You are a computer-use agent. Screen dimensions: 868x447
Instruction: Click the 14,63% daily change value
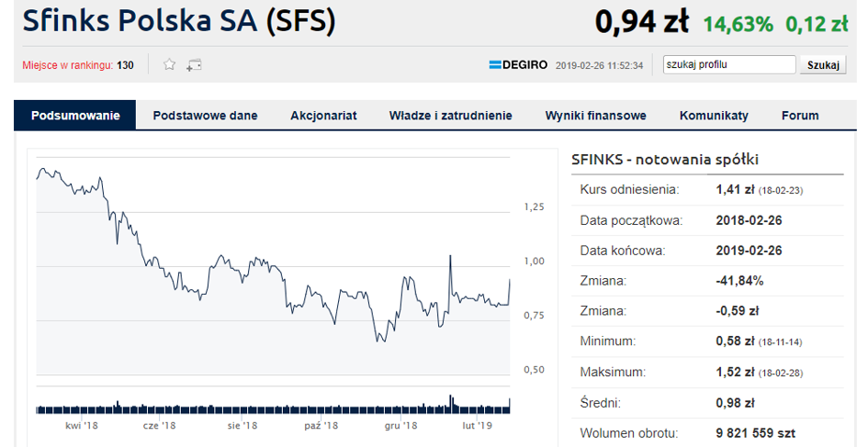738,25
